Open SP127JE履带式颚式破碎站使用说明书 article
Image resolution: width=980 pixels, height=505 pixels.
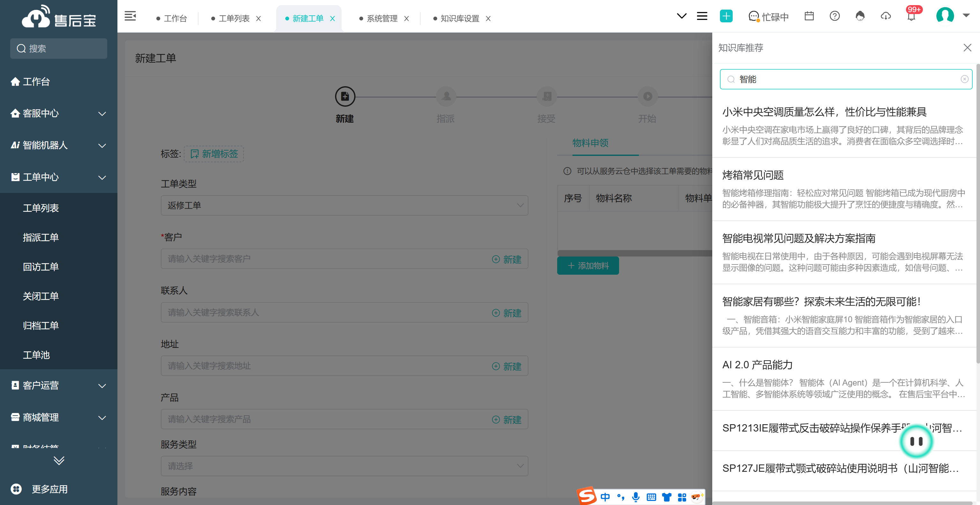(840, 469)
